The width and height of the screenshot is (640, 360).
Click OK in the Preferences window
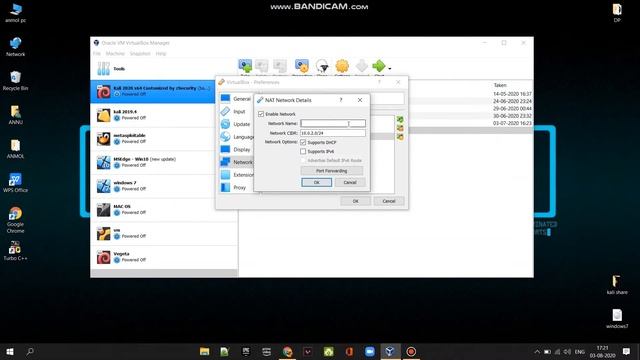pyautogui.click(x=356, y=201)
